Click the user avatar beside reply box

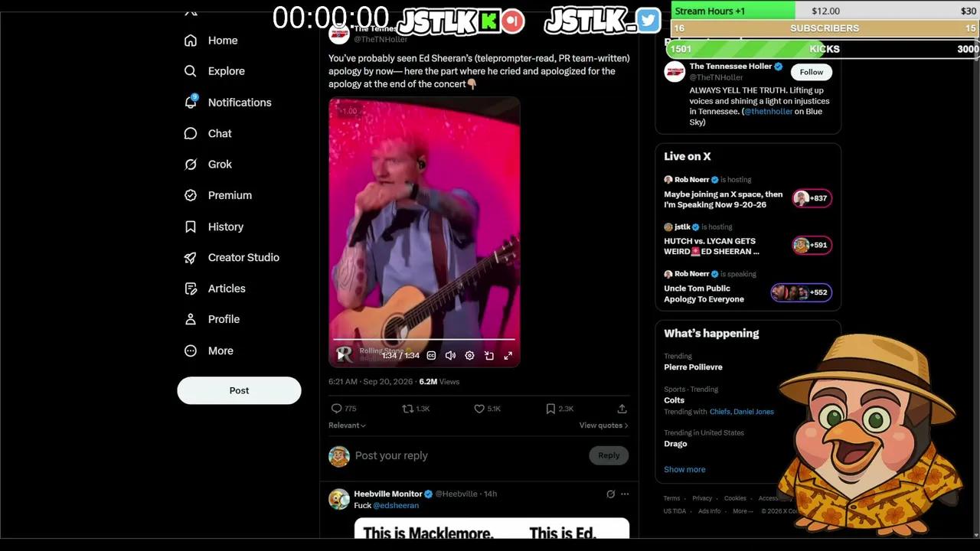click(x=339, y=456)
